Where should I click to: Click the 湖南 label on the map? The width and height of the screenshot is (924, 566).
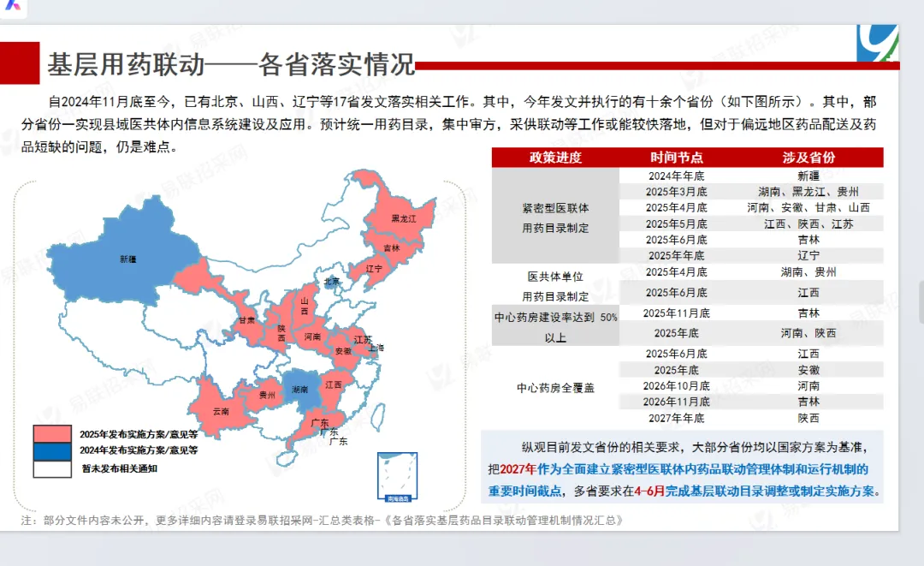pos(299,389)
